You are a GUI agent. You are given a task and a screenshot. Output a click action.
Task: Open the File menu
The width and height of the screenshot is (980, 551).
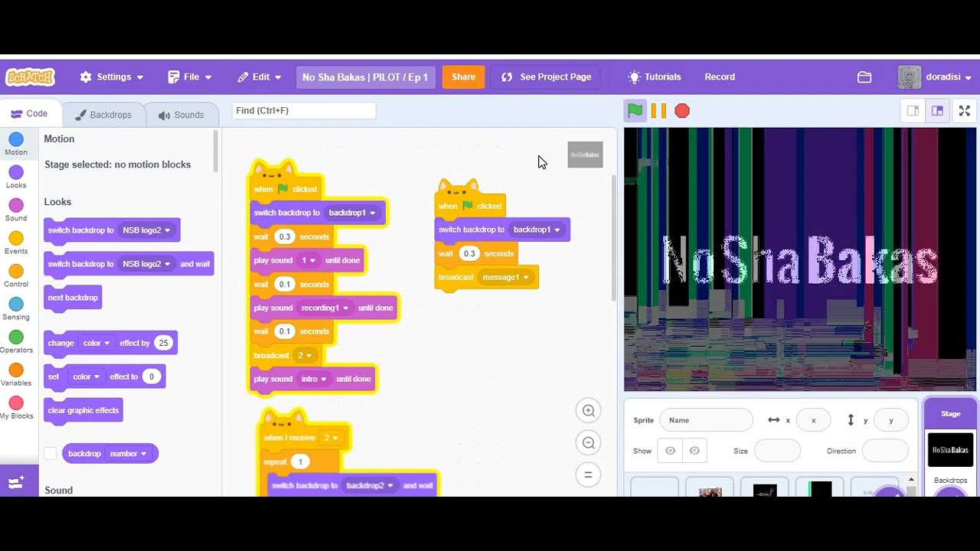[x=190, y=77]
